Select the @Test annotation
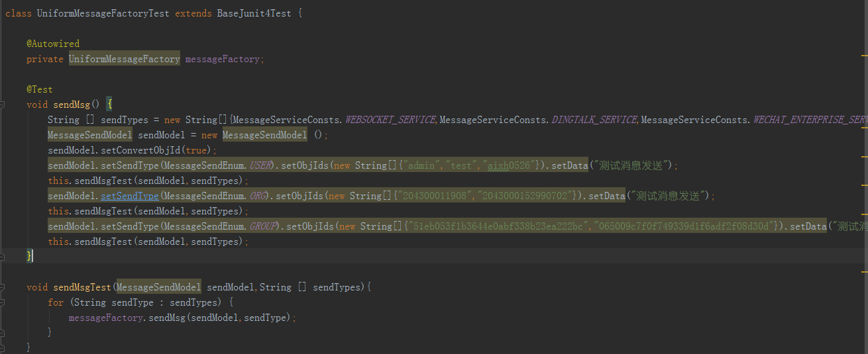868x354 pixels. (x=40, y=89)
